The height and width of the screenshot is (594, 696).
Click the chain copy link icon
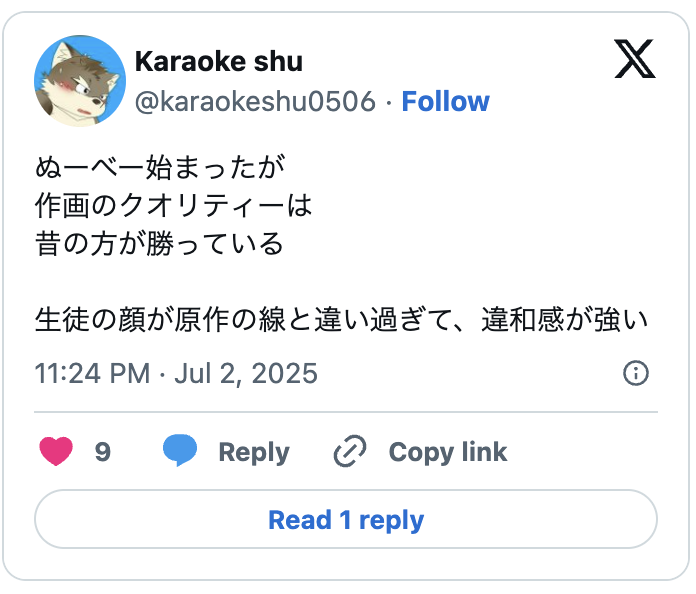[350, 452]
